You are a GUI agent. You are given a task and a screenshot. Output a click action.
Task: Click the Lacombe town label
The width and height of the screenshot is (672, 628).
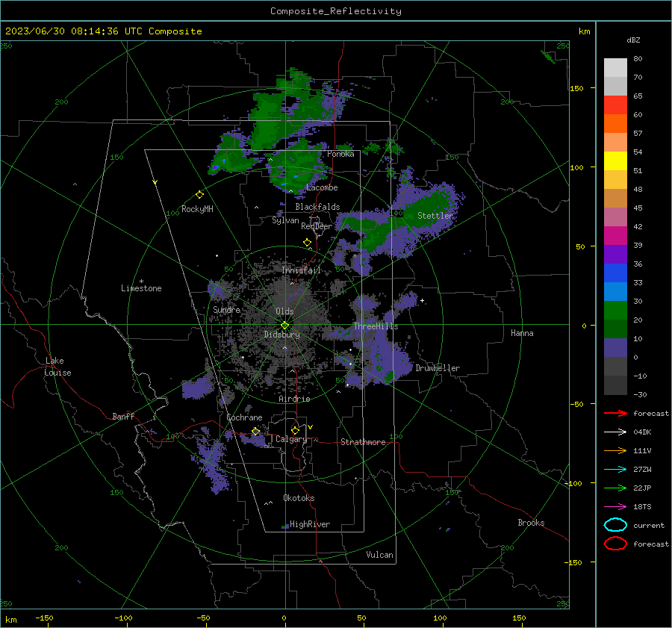pos(322,187)
